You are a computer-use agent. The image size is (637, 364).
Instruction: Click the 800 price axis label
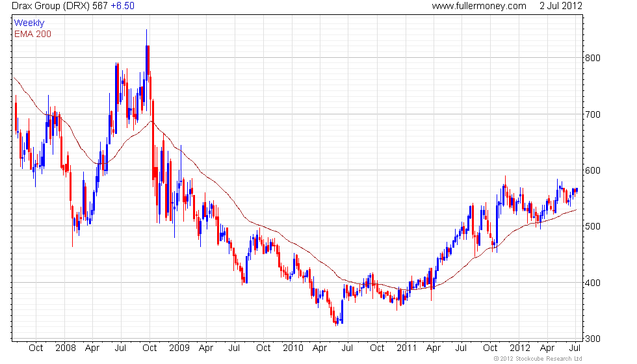point(592,58)
